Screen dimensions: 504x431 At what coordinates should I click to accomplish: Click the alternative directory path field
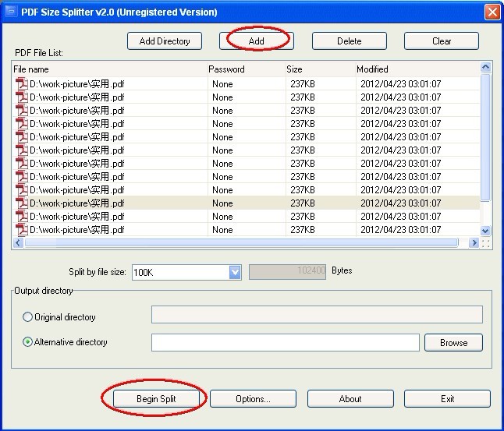pyautogui.click(x=286, y=342)
